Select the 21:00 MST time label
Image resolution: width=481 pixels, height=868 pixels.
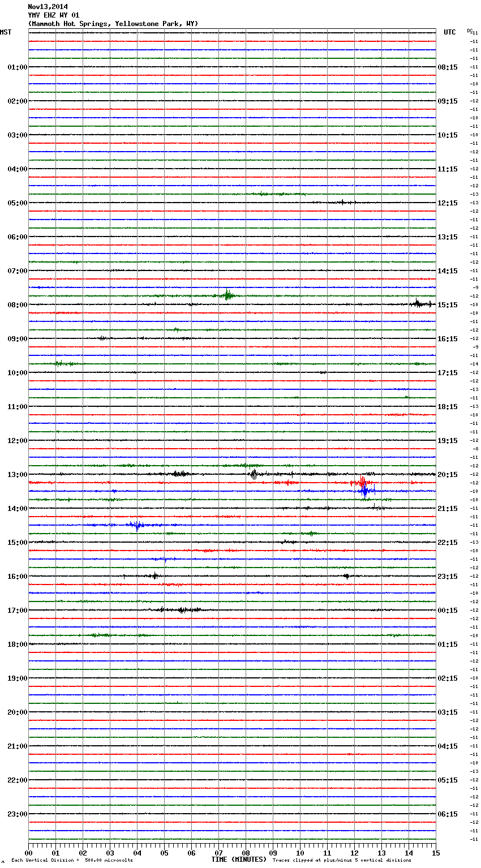click(18, 746)
